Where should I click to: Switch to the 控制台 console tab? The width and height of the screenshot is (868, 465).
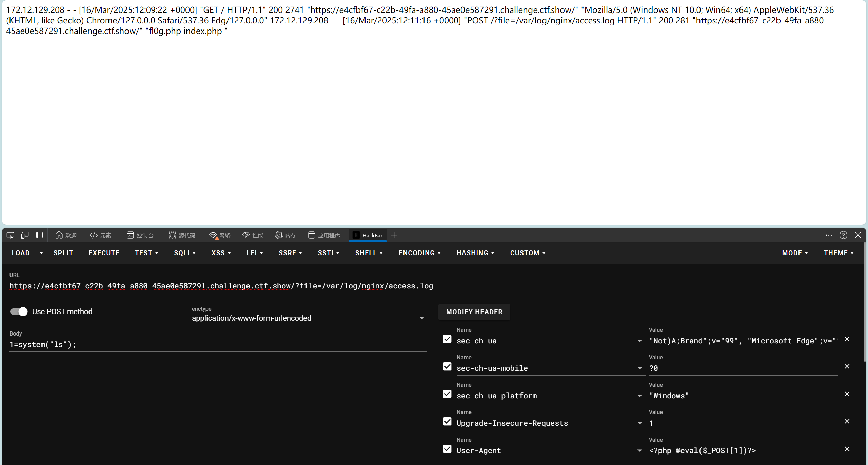(x=140, y=235)
